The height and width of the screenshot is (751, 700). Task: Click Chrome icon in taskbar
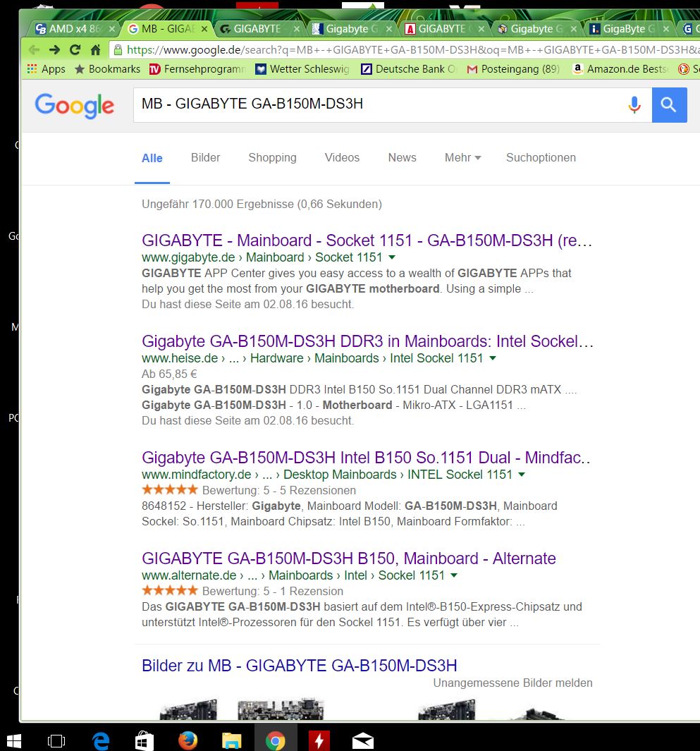pyautogui.click(x=276, y=741)
